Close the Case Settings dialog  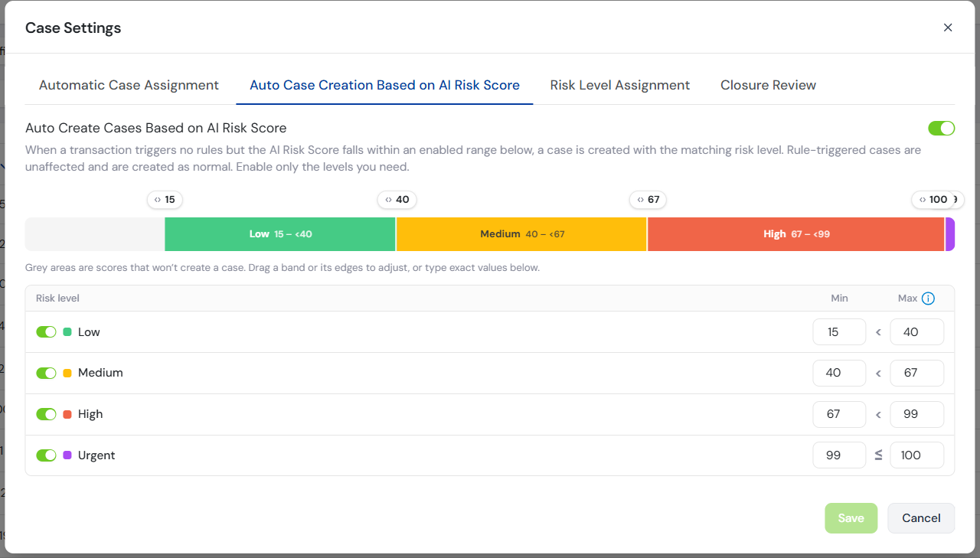(948, 28)
